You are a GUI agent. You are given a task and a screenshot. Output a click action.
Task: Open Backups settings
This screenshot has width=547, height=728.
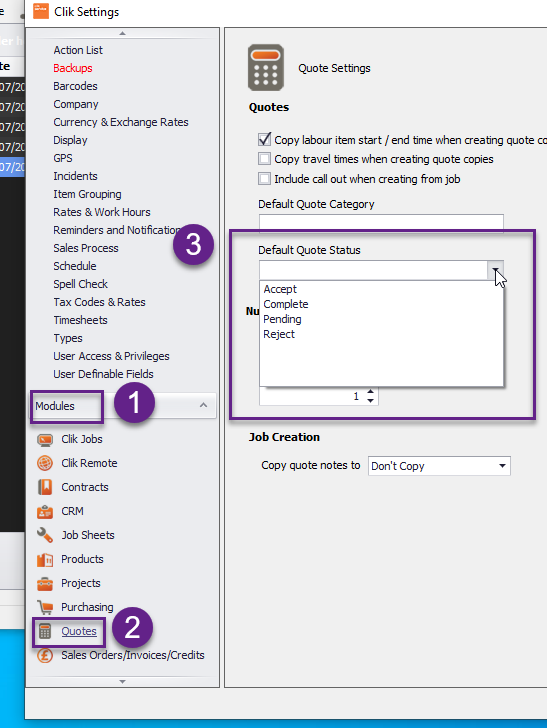[73, 68]
